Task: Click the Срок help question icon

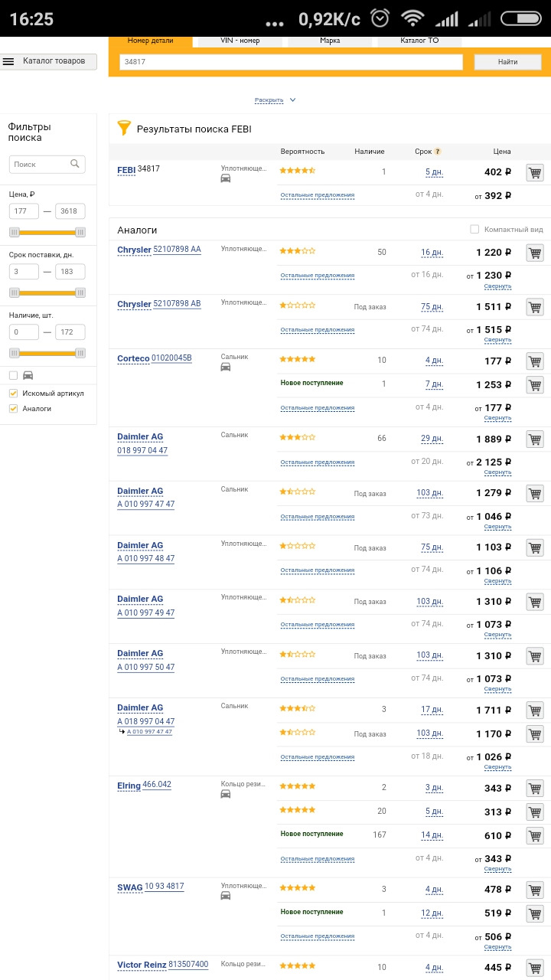Action: point(438,152)
